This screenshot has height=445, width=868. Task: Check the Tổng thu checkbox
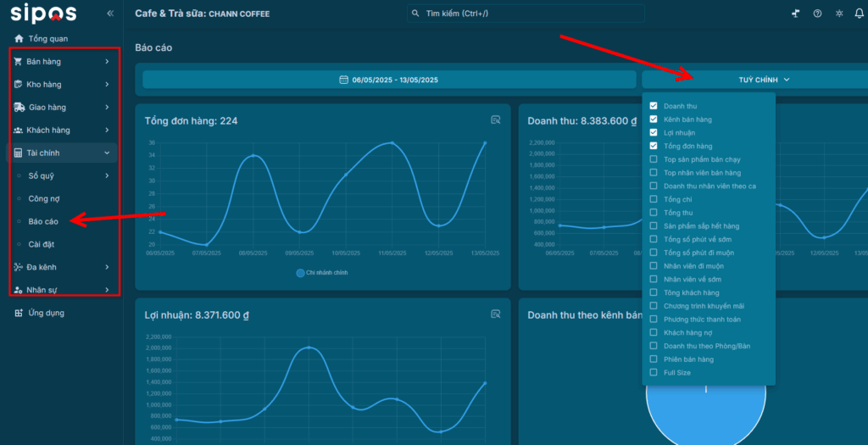(x=654, y=213)
